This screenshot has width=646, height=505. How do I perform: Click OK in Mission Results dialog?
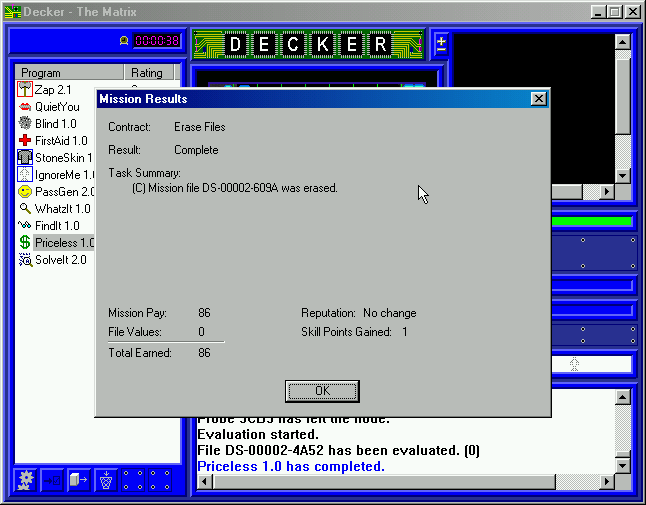click(x=322, y=391)
